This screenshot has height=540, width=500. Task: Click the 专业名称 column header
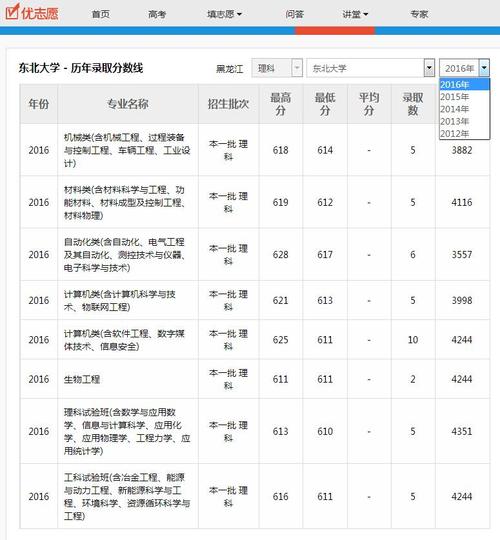pos(128,104)
